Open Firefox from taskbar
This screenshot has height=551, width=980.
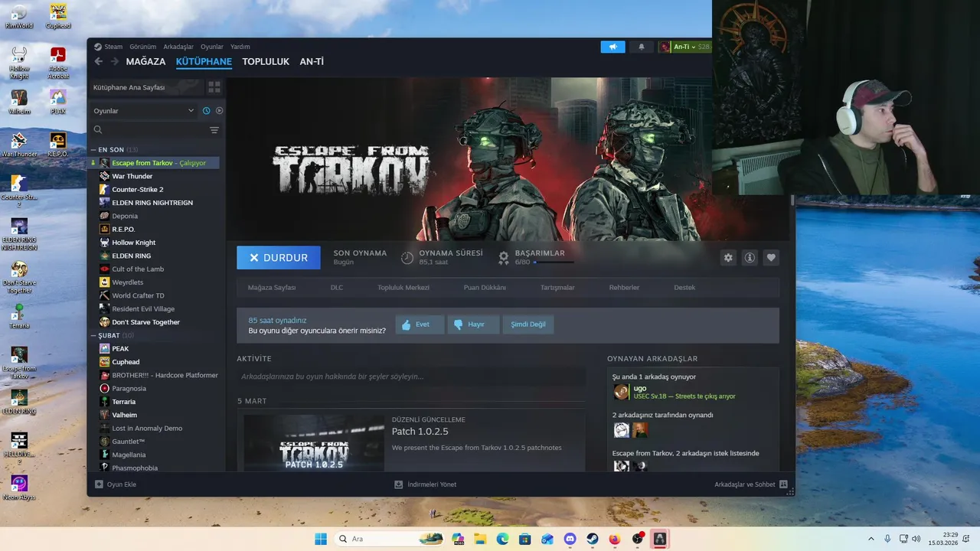(615, 539)
